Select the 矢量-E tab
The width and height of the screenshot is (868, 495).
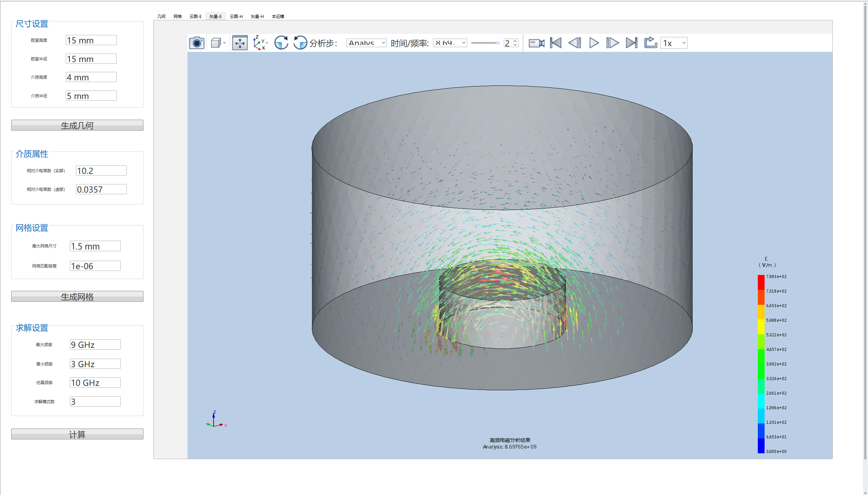[216, 16]
